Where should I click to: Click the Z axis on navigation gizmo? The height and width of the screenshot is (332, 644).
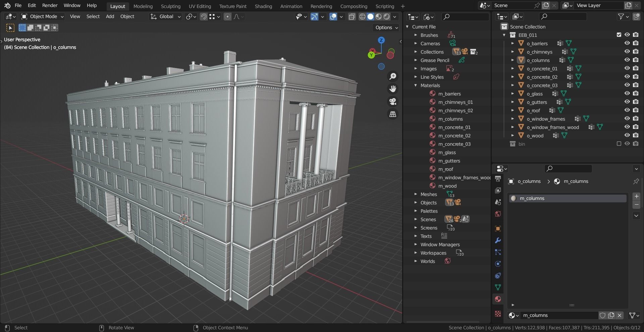pos(381,40)
